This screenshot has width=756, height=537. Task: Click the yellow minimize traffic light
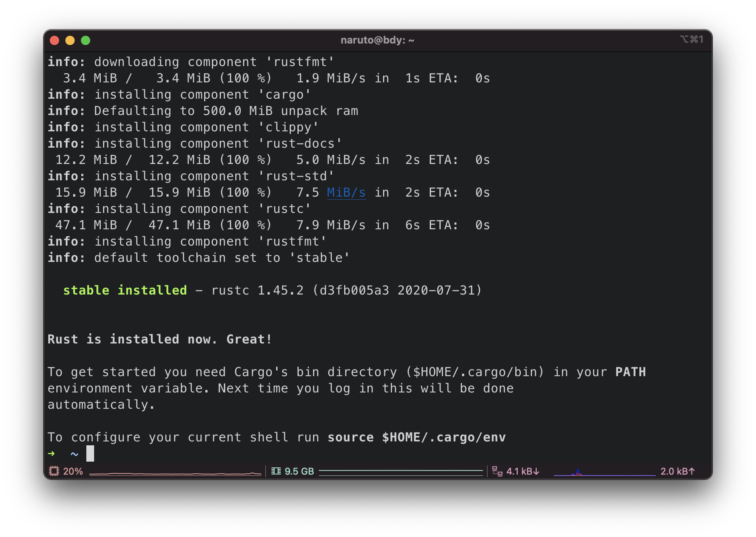[70, 40]
